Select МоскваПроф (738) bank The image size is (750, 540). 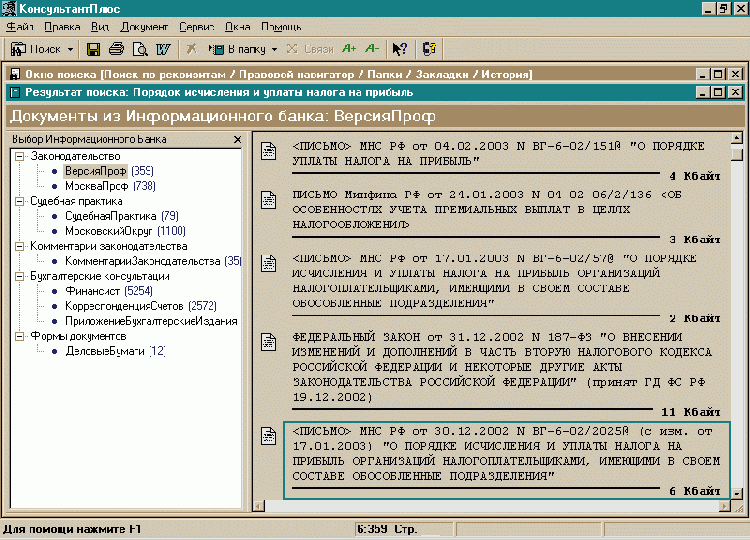point(110,186)
